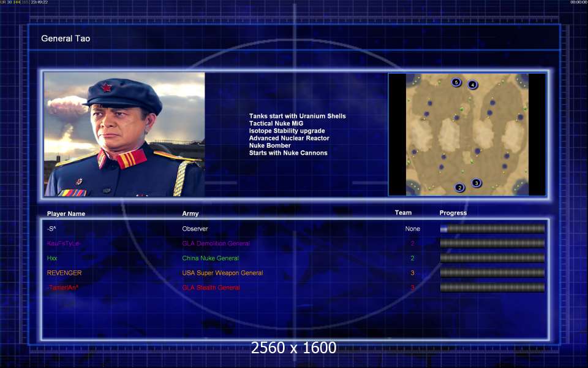Viewport: 588px width, 368px height.
Task: Click the USA Super Weapon General progress bar
Action: (x=492, y=272)
